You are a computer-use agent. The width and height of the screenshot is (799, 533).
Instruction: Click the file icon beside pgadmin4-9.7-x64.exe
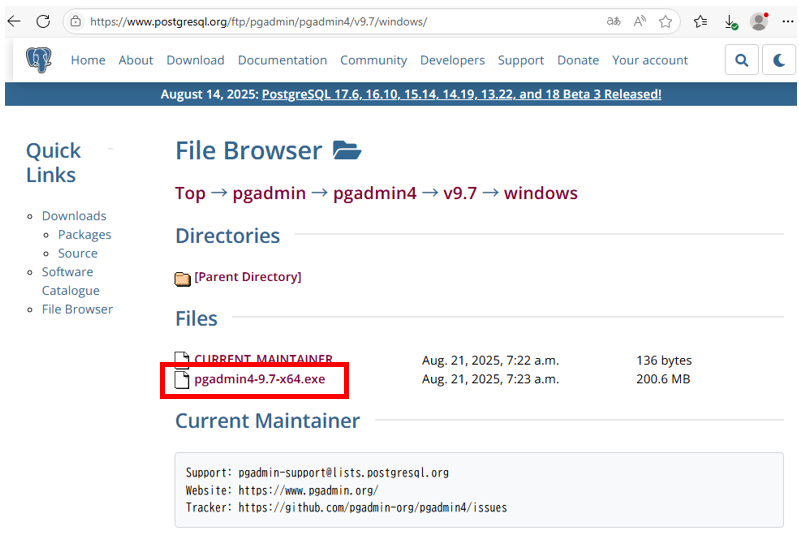182,380
